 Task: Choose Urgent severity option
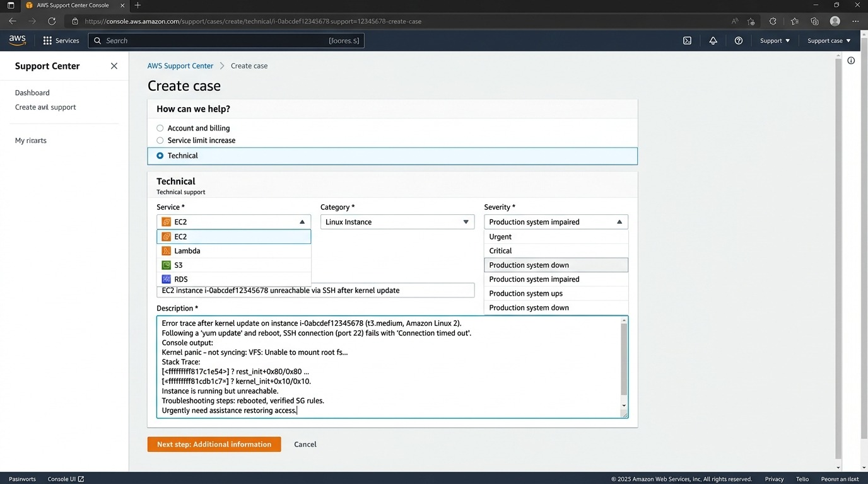pyautogui.click(x=556, y=237)
